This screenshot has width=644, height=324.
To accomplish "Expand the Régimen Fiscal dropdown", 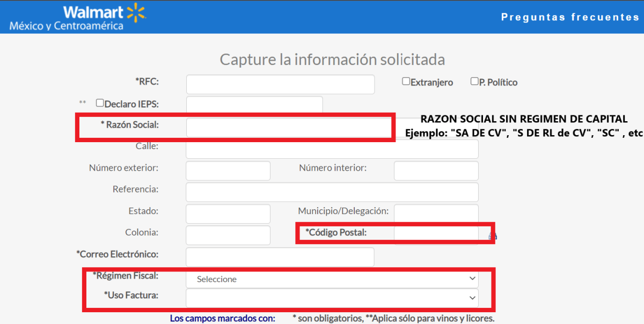I will (x=332, y=279).
